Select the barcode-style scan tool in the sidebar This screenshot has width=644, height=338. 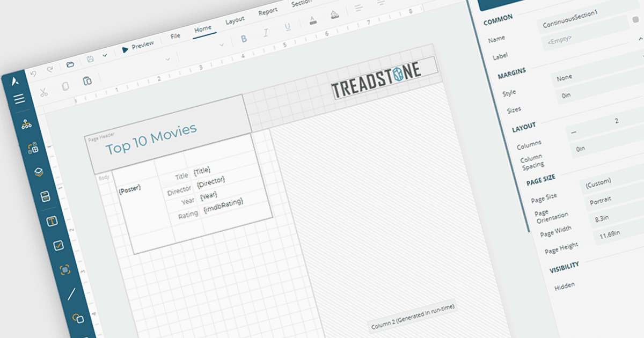pyautogui.click(x=65, y=269)
